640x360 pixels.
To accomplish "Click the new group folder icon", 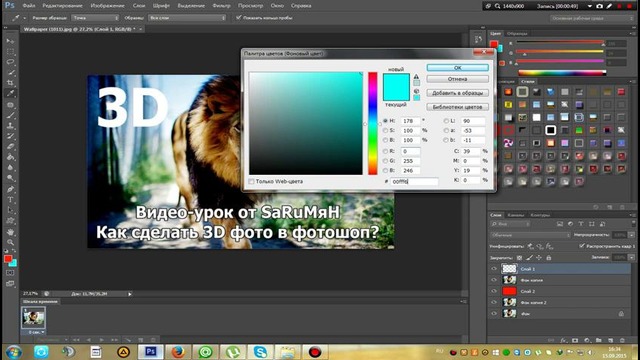I will point(598,340).
